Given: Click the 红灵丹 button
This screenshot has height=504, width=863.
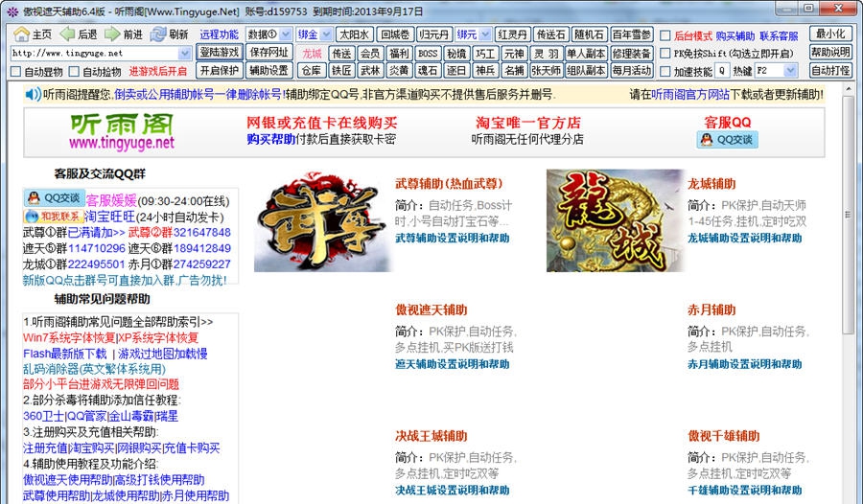Looking at the screenshot, I should 512,34.
